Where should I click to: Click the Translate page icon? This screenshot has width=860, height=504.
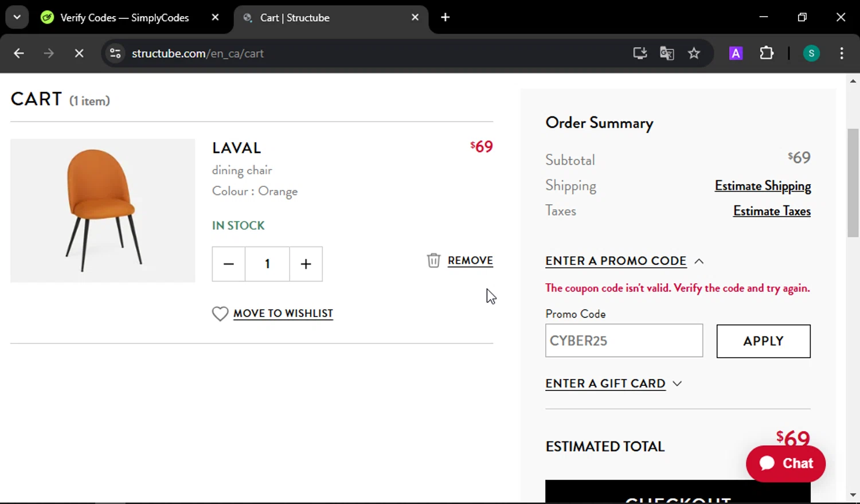point(667,53)
